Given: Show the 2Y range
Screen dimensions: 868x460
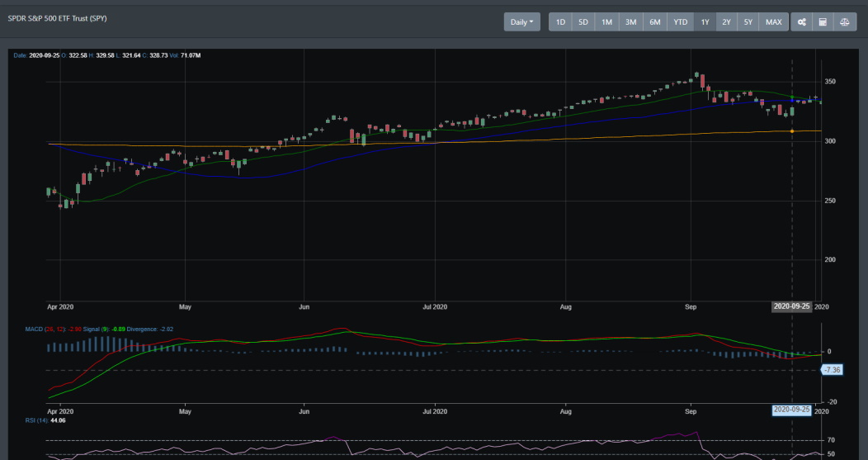Looking at the screenshot, I should (726, 22).
